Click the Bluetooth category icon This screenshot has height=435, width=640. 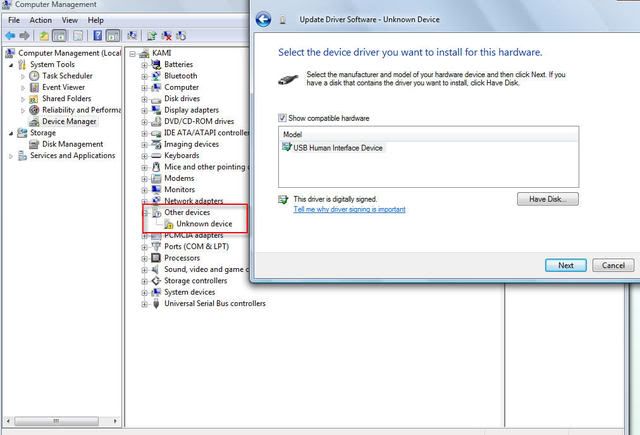[x=157, y=76]
